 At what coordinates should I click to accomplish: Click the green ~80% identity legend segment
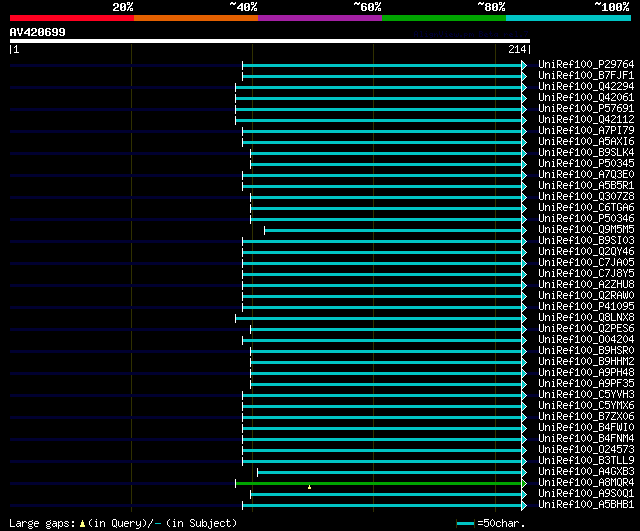(444, 18)
